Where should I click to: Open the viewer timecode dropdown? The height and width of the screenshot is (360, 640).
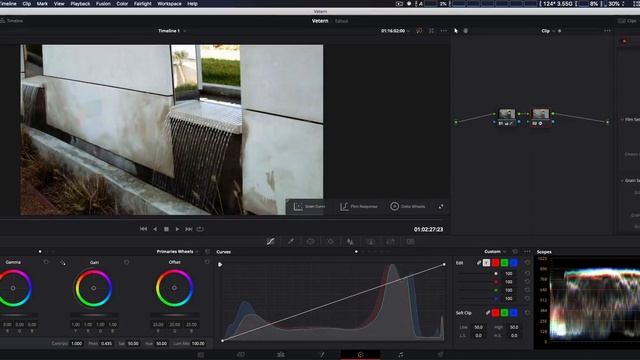(x=395, y=31)
